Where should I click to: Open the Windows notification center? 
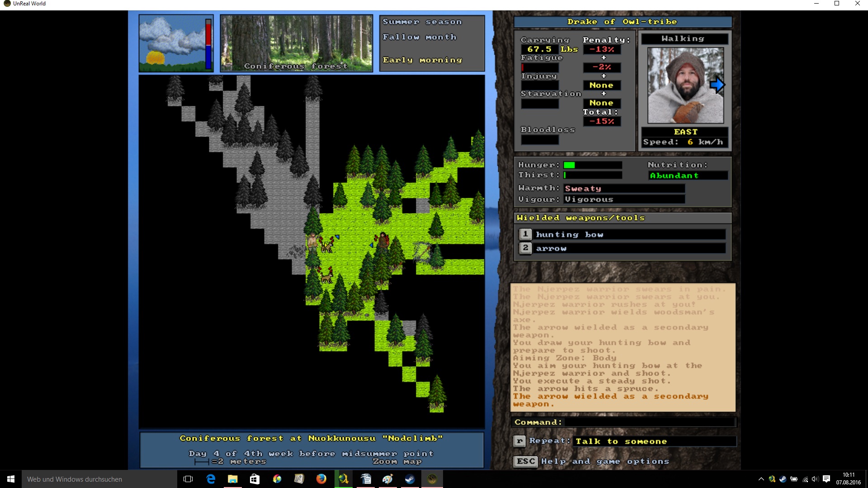(826, 479)
